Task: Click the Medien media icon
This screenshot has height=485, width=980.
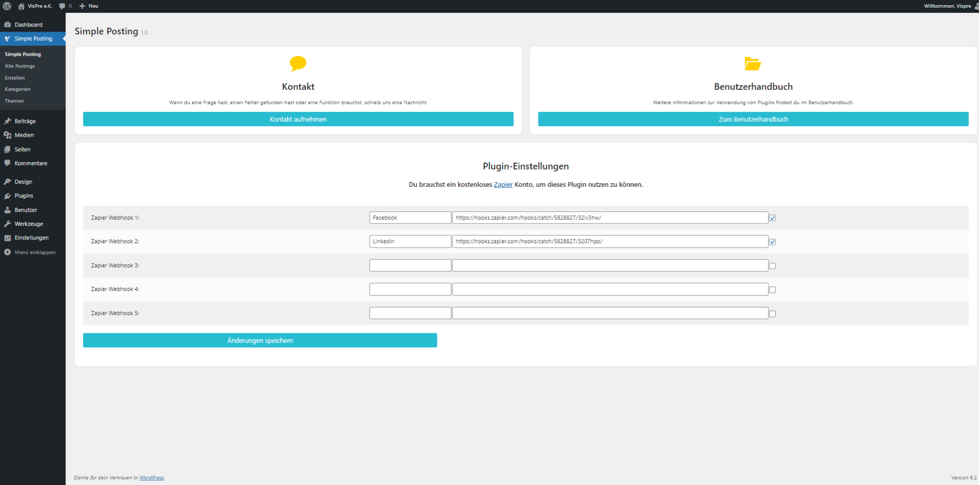Action: [x=8, y=135]
